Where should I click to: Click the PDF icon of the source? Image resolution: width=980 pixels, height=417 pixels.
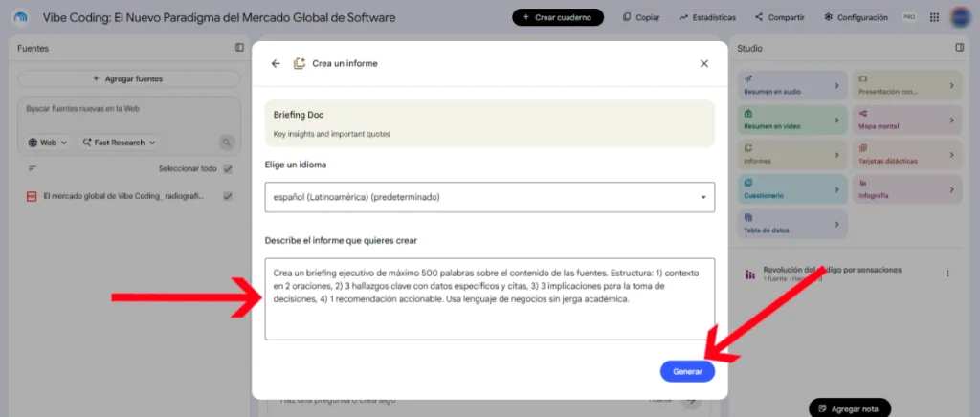32,196
